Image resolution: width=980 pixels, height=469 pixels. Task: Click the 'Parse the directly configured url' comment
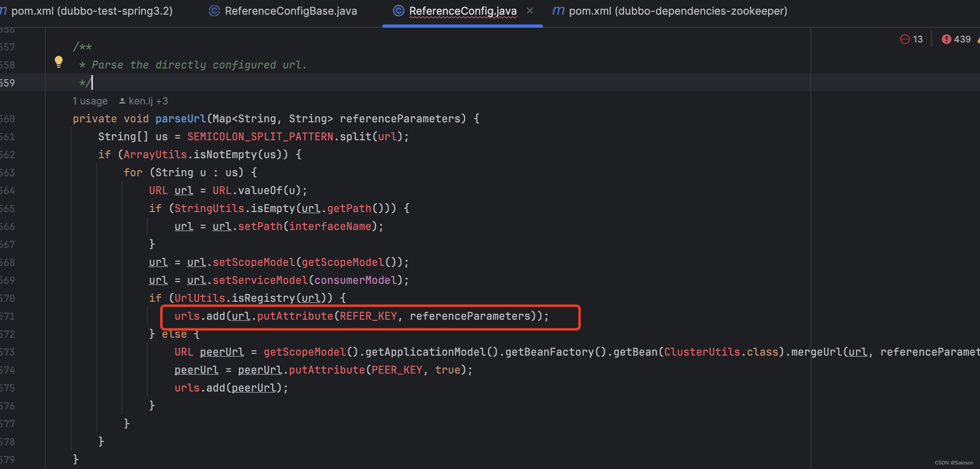[199, 65]
